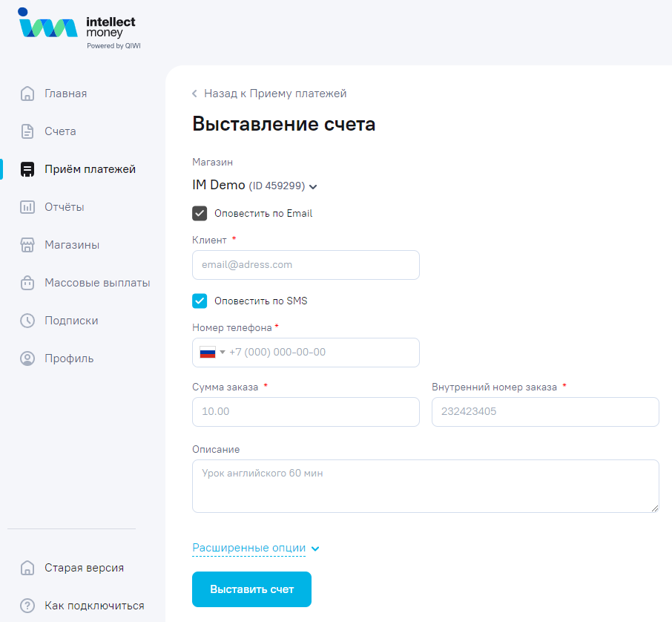Click the back arrow before Назад

pos(194,94)
